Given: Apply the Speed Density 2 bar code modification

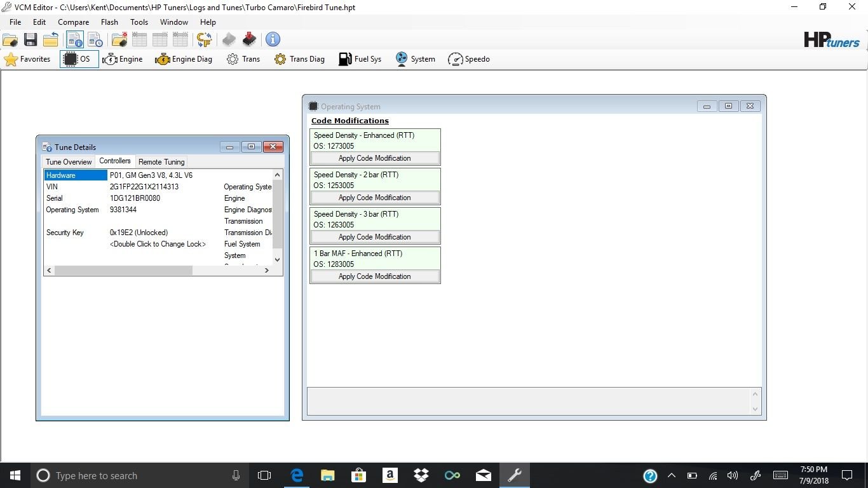Looking at the screenshot, I should click(375, 198).
